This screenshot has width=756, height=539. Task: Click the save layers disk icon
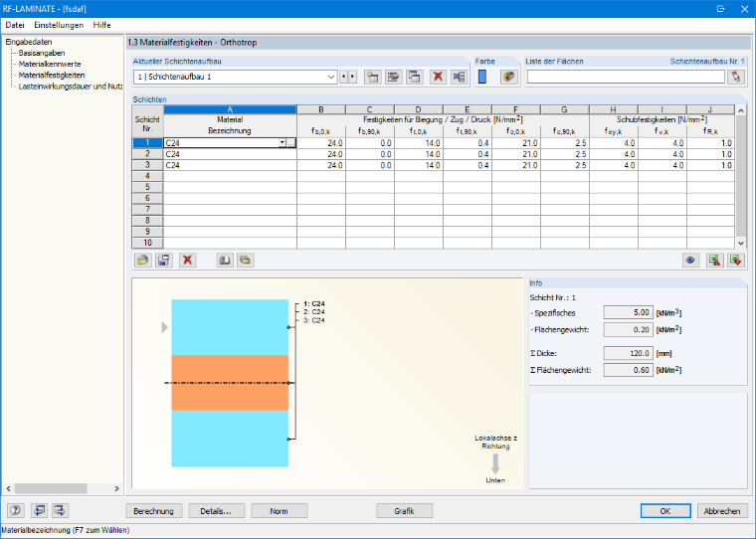point(164,261)
